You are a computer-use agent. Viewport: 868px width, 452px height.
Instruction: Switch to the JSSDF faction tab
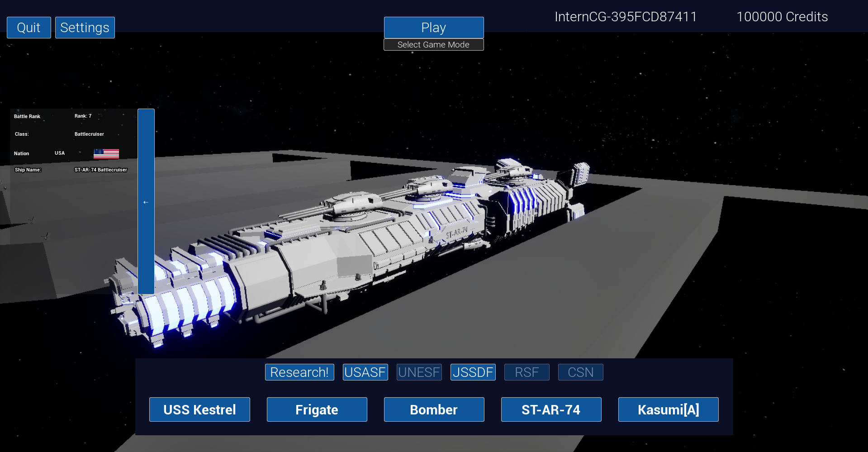click(473, 372)
